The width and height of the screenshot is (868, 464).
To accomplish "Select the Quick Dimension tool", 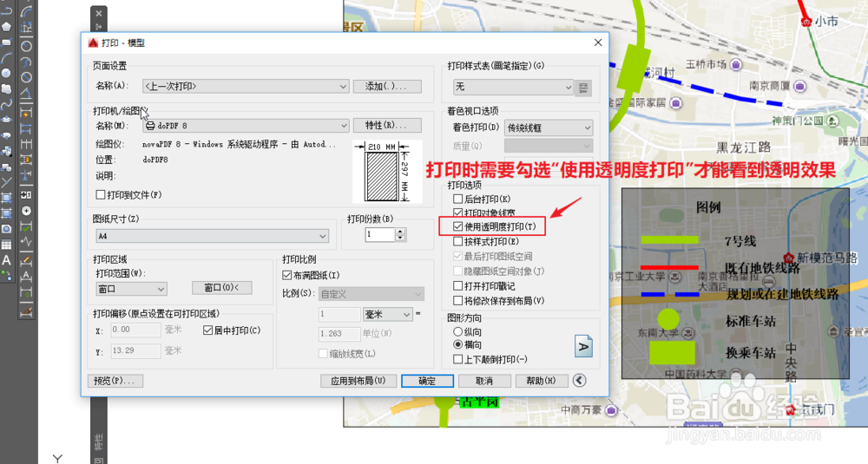I will [26, 114].
